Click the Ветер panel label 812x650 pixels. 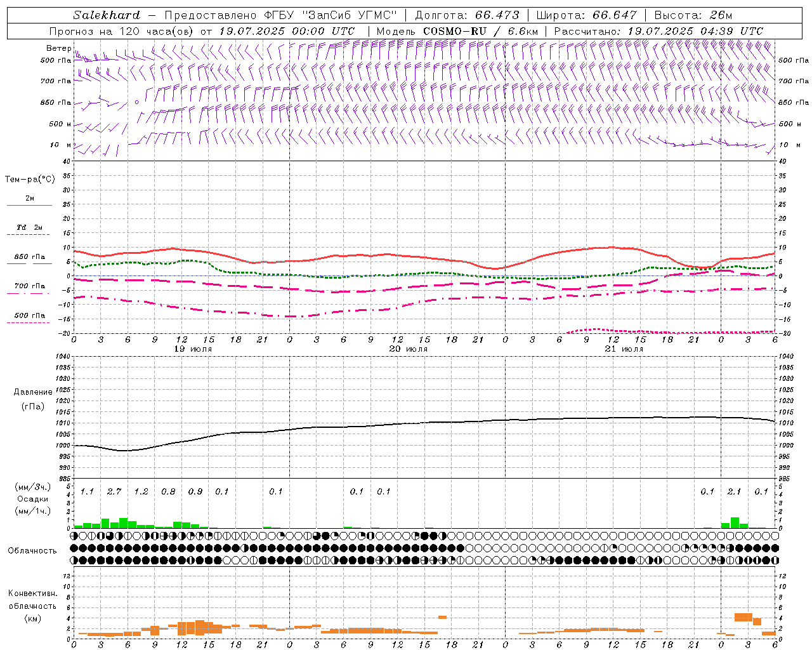point(59,48)
